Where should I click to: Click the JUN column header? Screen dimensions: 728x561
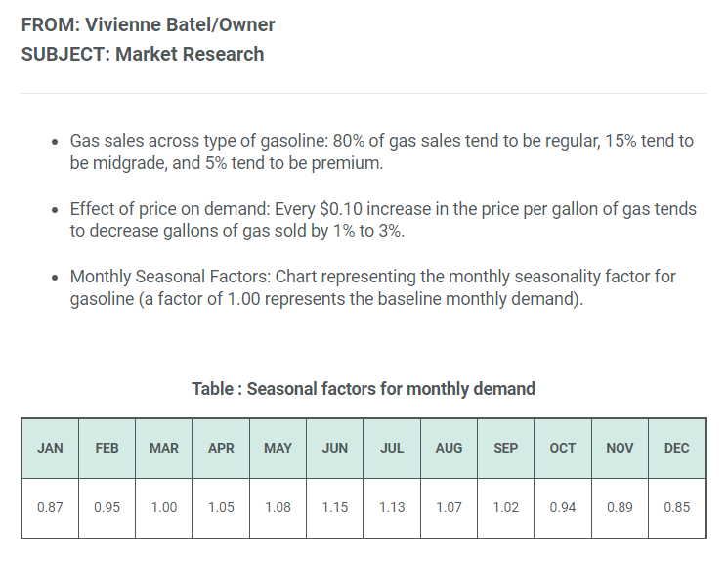click(335, 448)
